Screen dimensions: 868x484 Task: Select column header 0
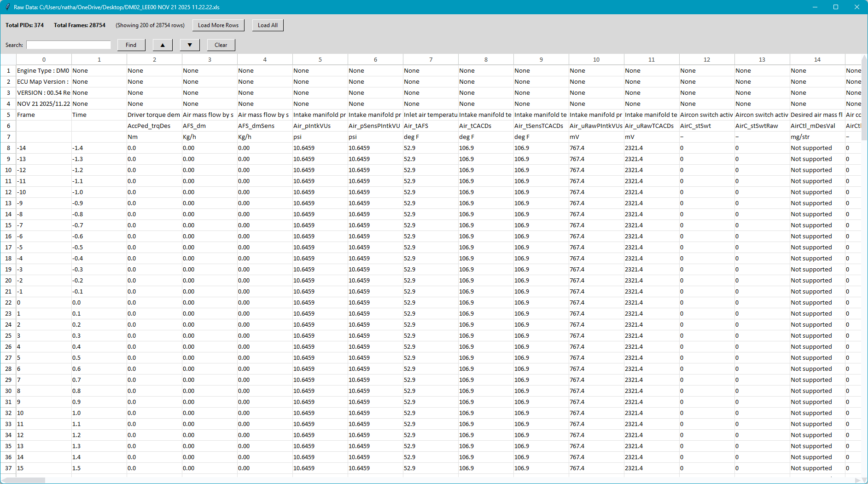tap(44, 60)
